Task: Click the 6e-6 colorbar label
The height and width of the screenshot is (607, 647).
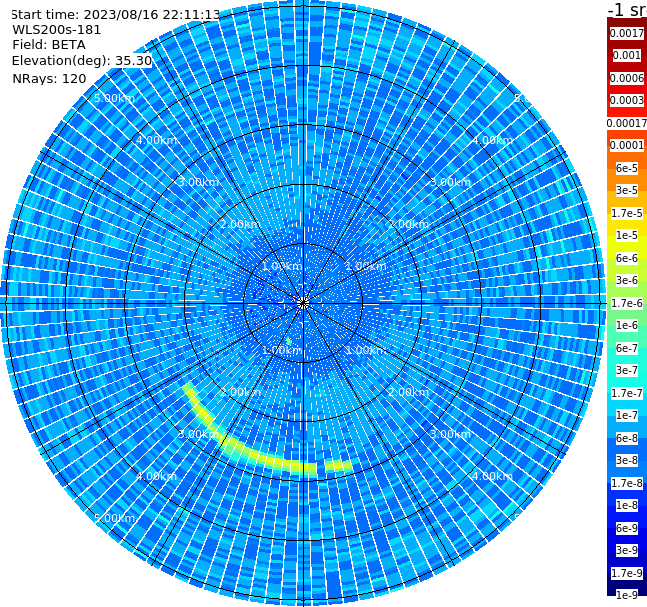Action: pyautogui.click(x=627, y=258)
